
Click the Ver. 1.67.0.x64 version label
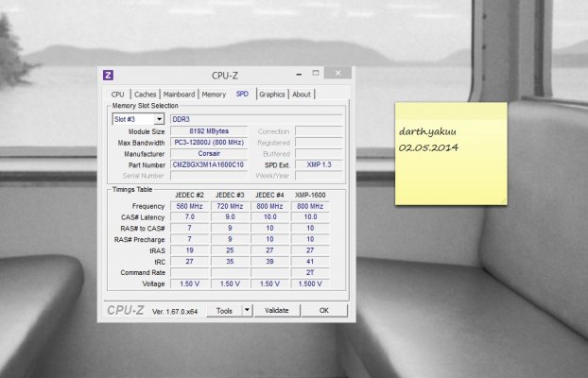[x=175, y=311]
